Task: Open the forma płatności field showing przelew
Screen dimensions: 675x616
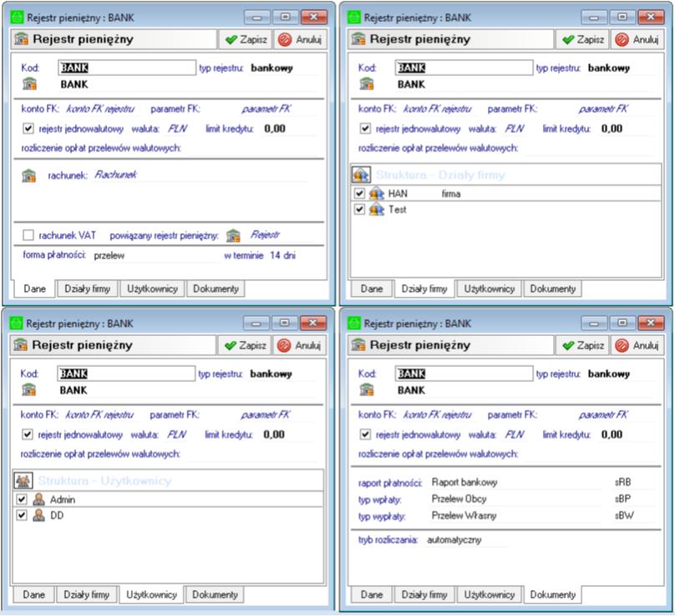Action: coord(150,256)
